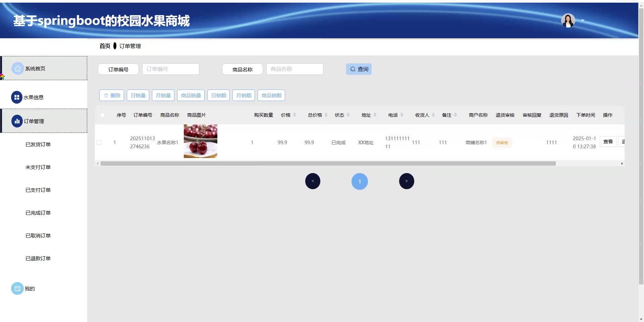Go to the previous page

(313, 181)
